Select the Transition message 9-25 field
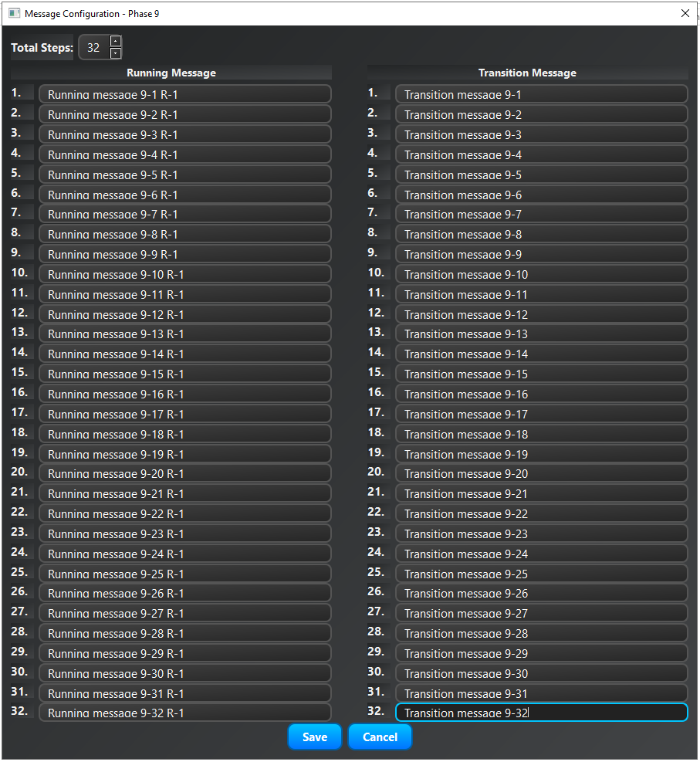The image size is (700, 762). 541,574
